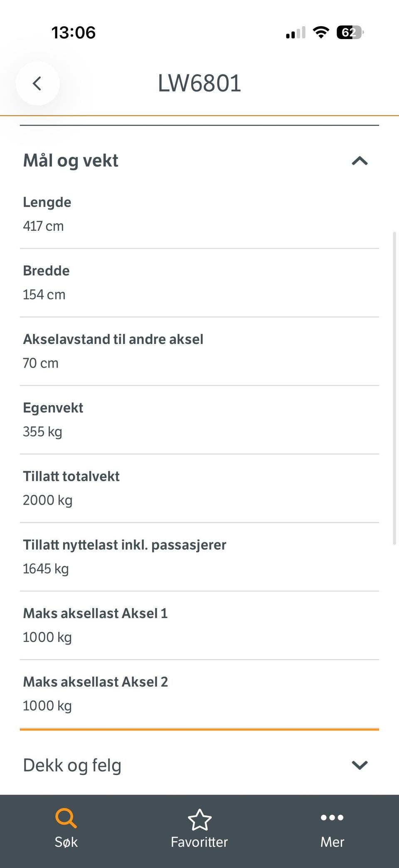Open the Mer tab label

pyautogui.click(x=332, y=842)
